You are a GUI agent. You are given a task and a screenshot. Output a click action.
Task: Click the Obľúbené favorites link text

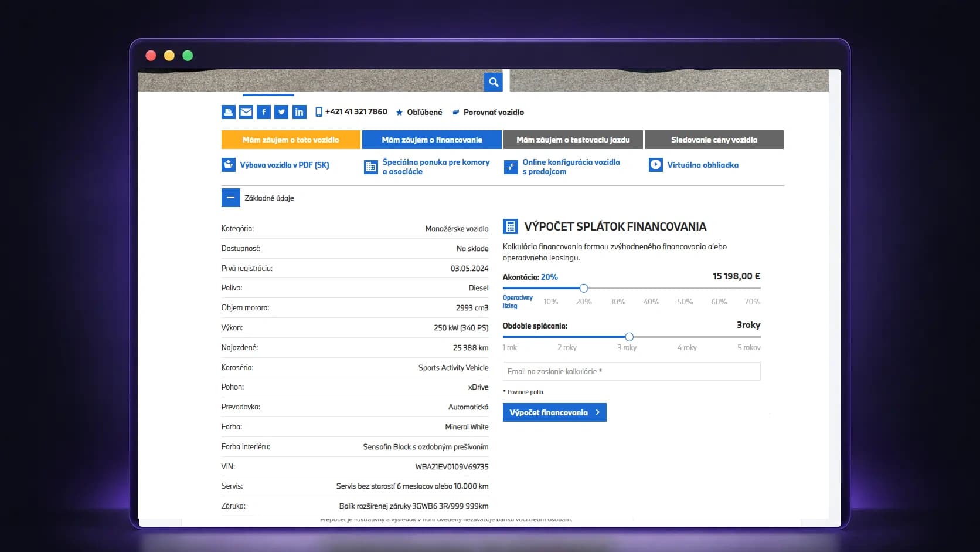[x=425, y=112]
